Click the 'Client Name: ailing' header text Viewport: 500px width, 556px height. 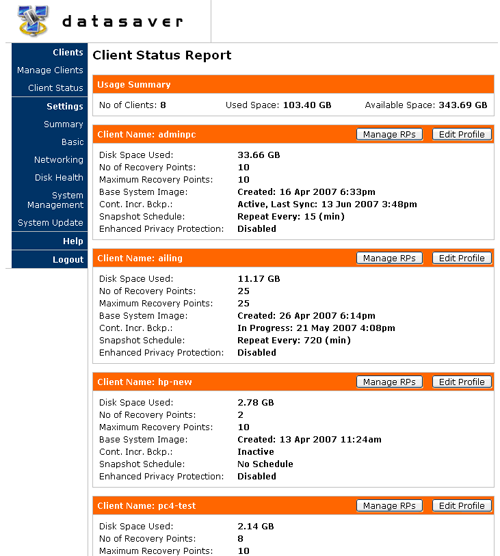(x=140, y=258)
